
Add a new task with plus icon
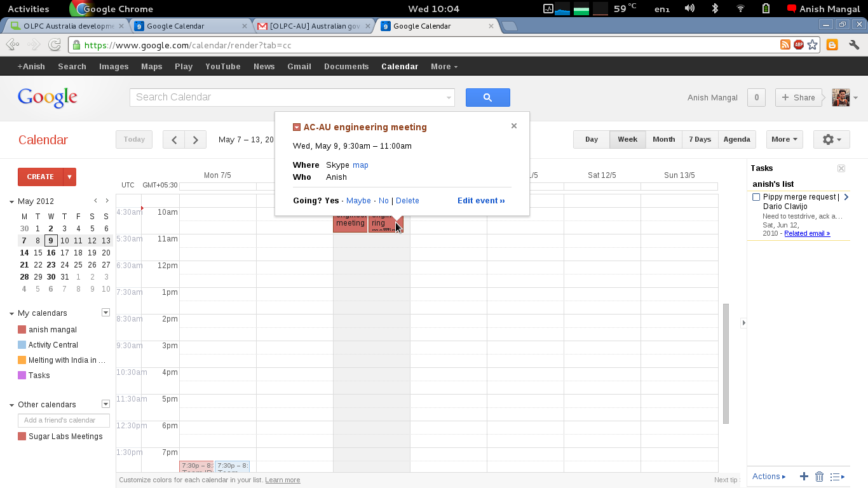(x=804, y=477)
